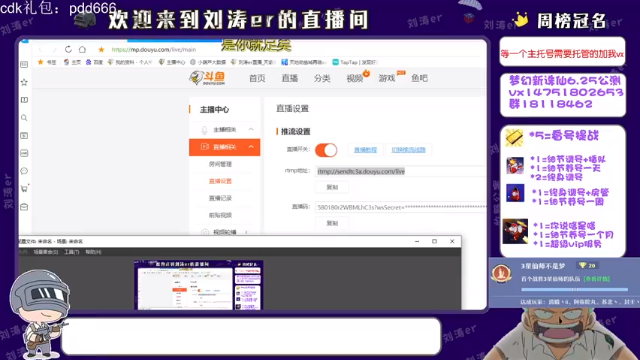Maximize the OBS window

pyautogui.click(x=434, y=241)
